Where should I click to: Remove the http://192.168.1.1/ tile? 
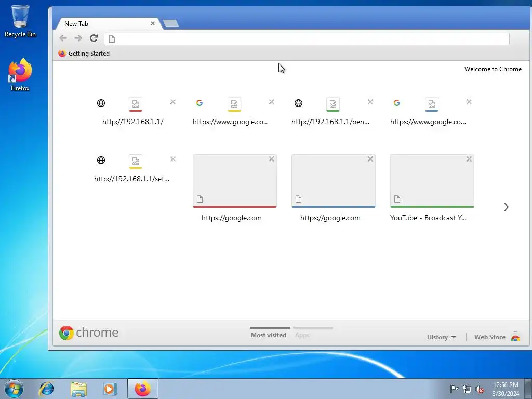[x=172, y=102]
